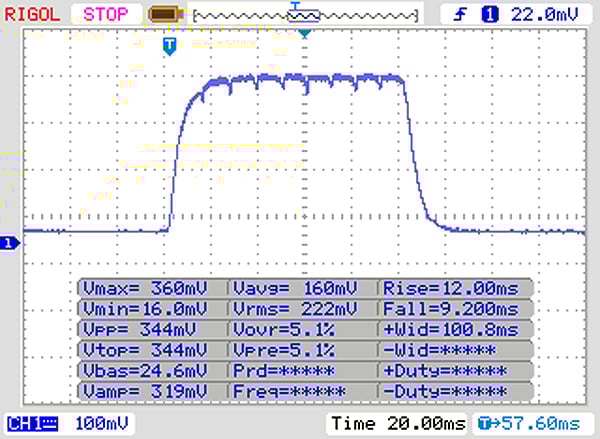Click the 22.0mV trigger level value
The height and width of the screenshot is (439, 600).
[x=544, y=15]
